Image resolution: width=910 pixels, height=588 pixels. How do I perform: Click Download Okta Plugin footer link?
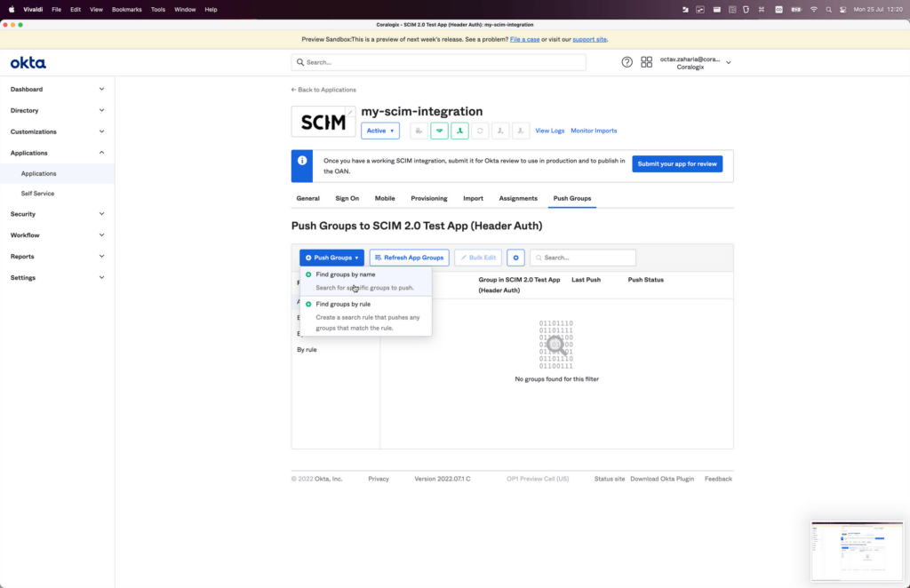662,479
